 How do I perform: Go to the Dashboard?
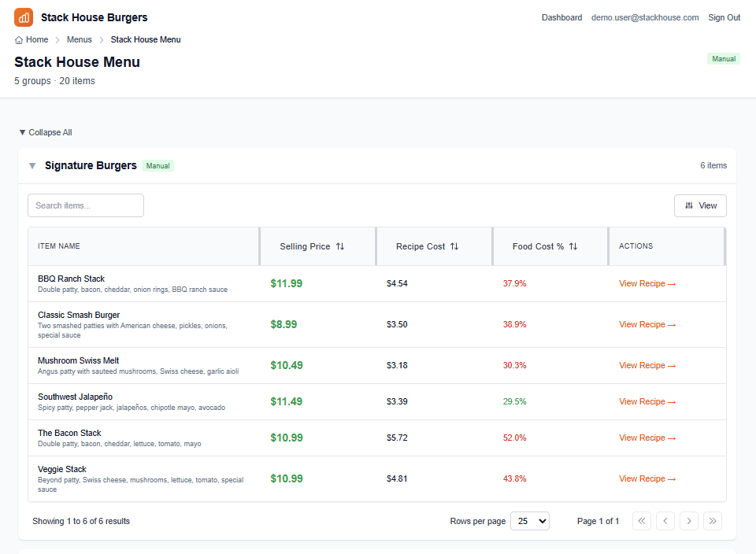tap(561, 17)
